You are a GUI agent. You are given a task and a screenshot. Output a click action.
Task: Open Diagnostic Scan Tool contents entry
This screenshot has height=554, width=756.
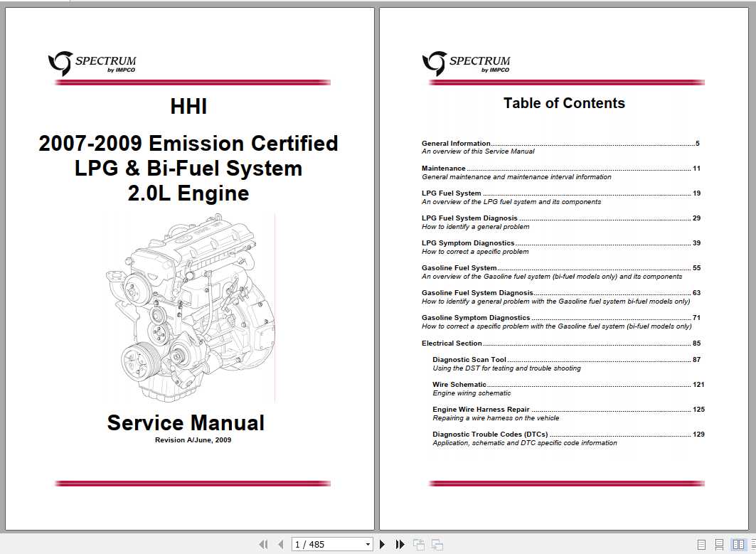[567, 360]
